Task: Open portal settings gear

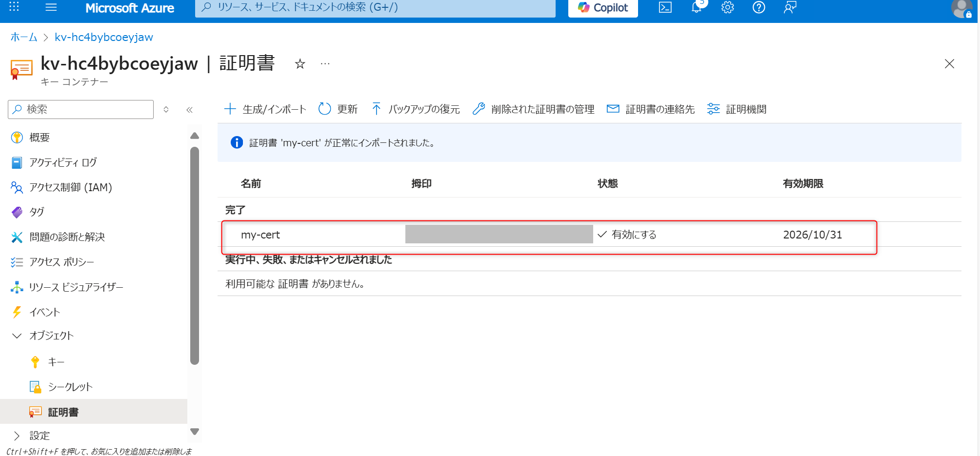Action: click(x=727, y=7)
